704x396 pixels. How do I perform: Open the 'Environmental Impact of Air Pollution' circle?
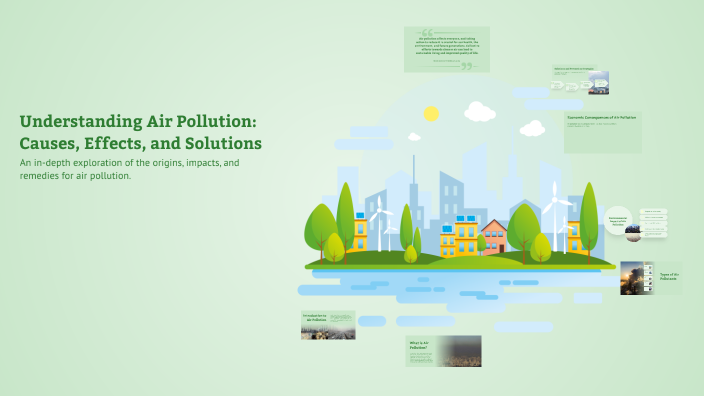618,220
